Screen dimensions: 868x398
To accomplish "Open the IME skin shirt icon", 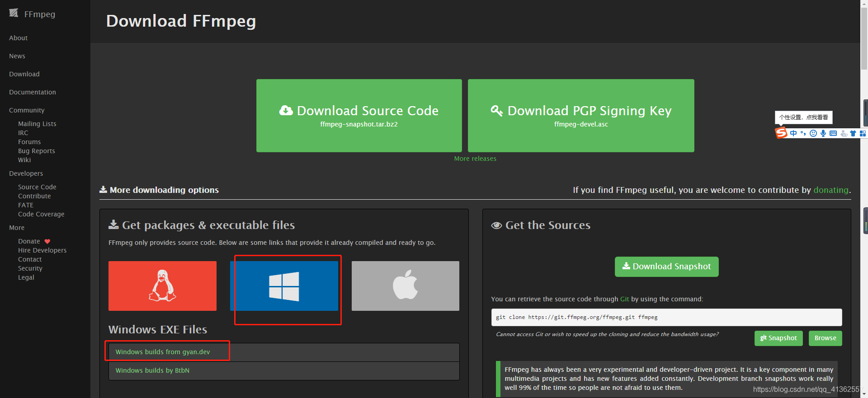I will click(x=853, y=133).
